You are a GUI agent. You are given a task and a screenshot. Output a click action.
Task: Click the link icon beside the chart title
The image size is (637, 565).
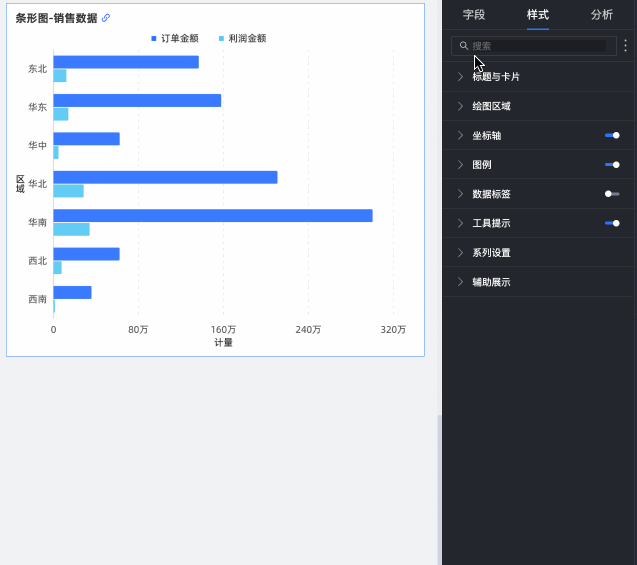tap(106, 18)
